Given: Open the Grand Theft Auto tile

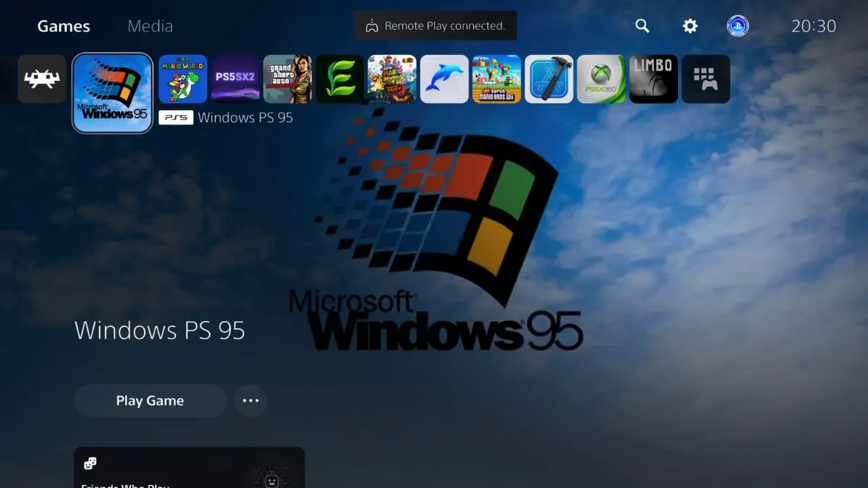Looking at the screenshot, I should coord(288,79).
